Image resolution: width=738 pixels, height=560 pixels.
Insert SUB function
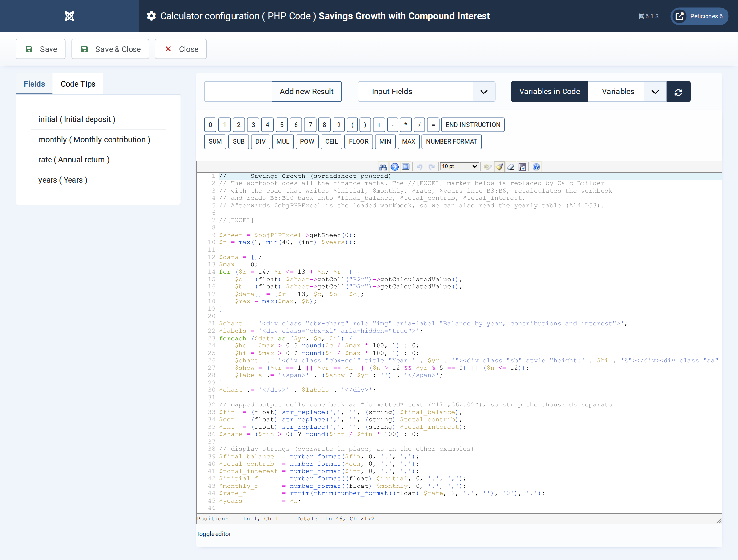point(238,141)
